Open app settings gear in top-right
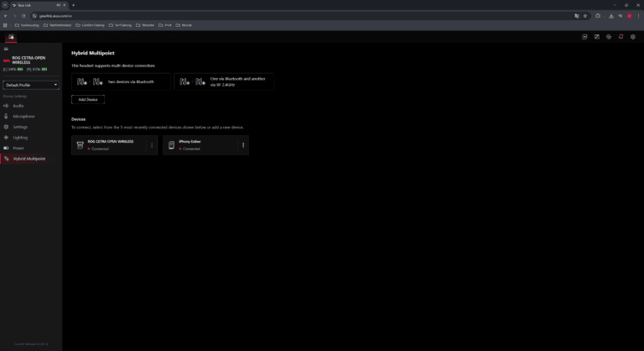This screenshot has height=351, width=644. 633,37
